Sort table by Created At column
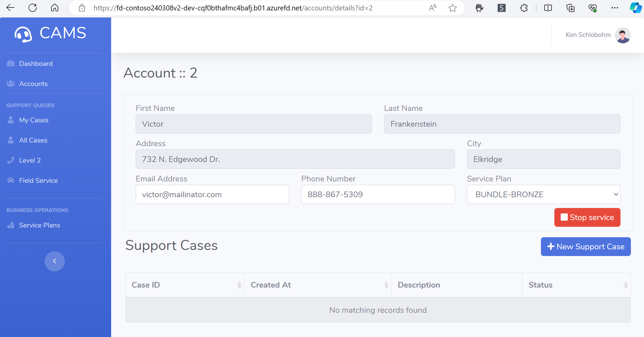644x337 pixels. 318,285
